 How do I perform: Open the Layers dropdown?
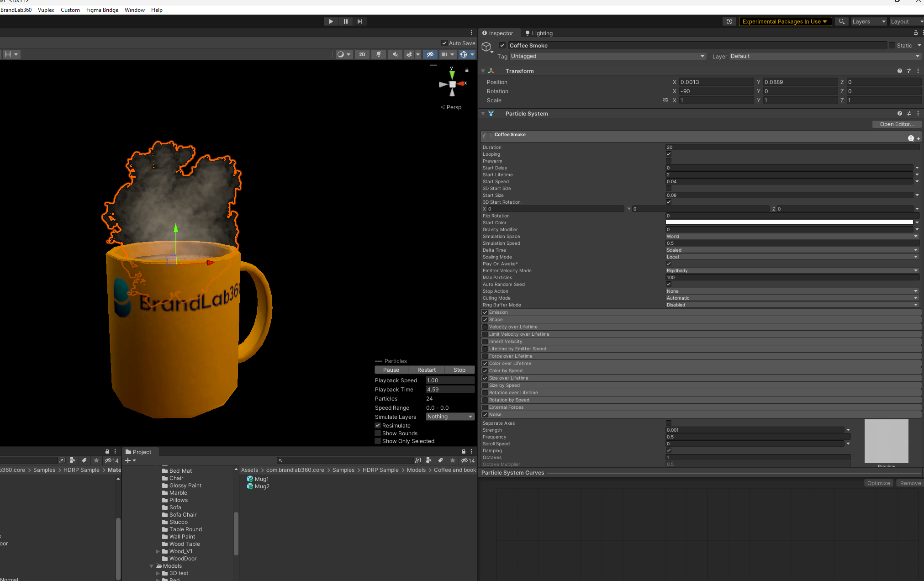pos(868,21)
